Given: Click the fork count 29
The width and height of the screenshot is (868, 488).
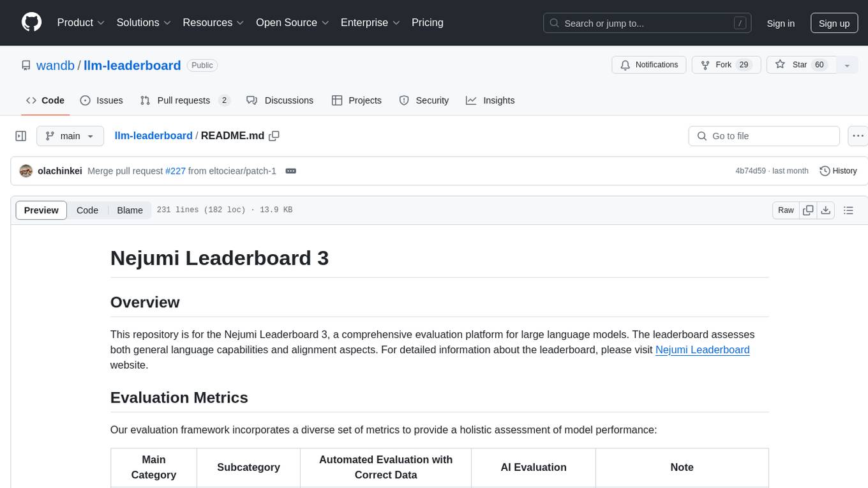Looking at the screenshot, I should [x=744, y=65].
